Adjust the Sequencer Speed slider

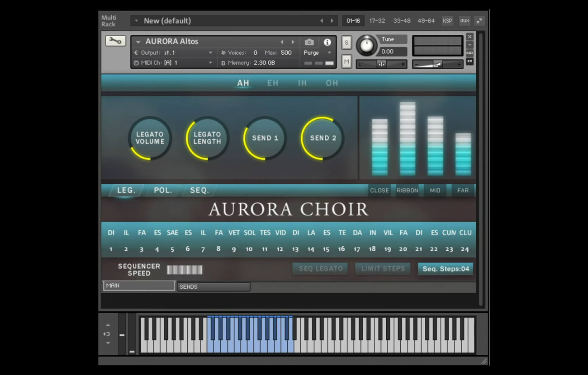click(x=185, y=269)
